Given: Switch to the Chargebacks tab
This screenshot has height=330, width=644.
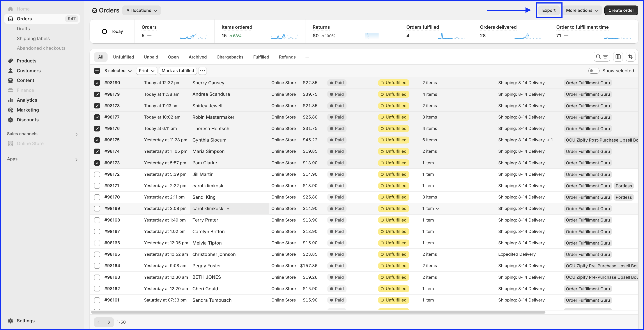Looking at the screenshot, I should coord(230,57).
